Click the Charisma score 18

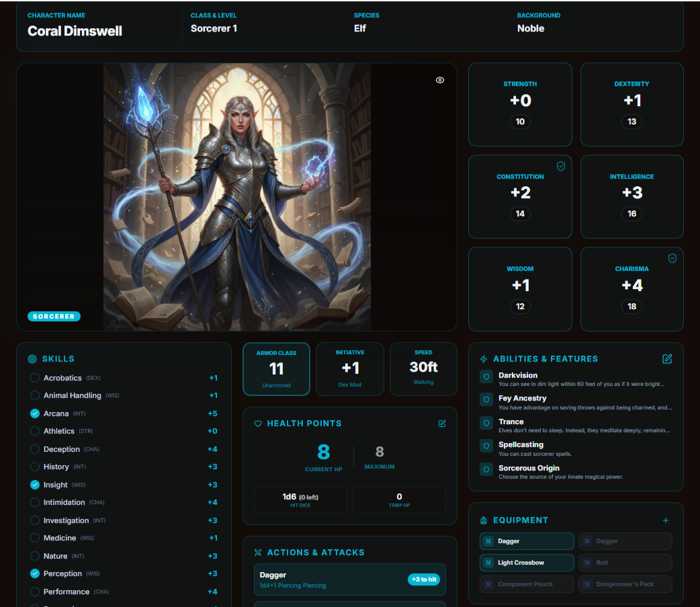point(631,307)
